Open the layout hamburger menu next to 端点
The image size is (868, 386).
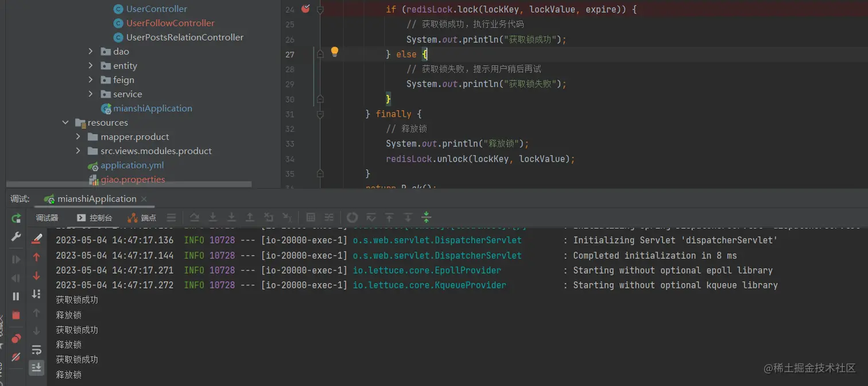pyautogui.click(x=171, y=218)
